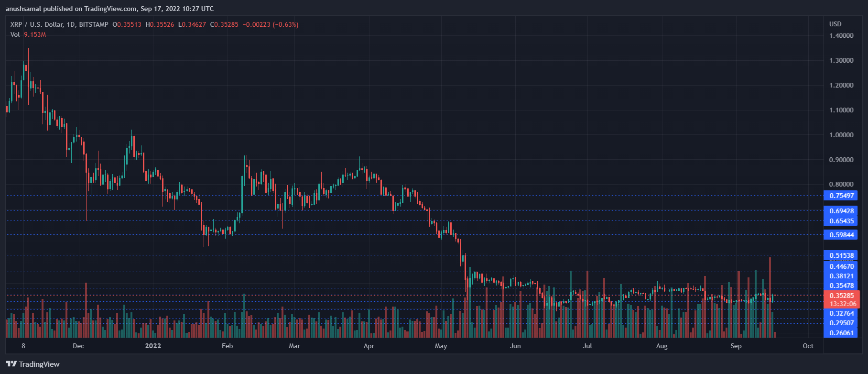868x374 pixels.
Task: Click the Feb label on the time axis
Action: click(x=228, y=346)
